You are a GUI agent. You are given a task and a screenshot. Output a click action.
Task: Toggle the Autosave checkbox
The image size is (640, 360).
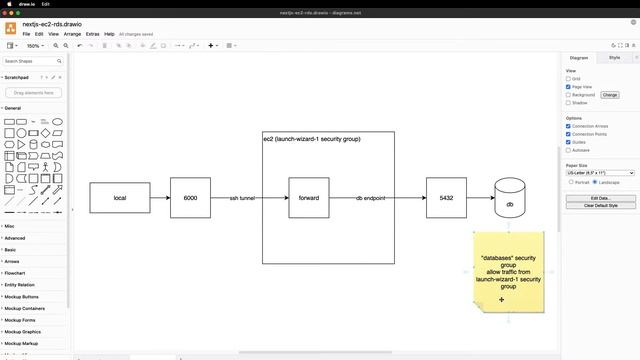tap(568, 150)
